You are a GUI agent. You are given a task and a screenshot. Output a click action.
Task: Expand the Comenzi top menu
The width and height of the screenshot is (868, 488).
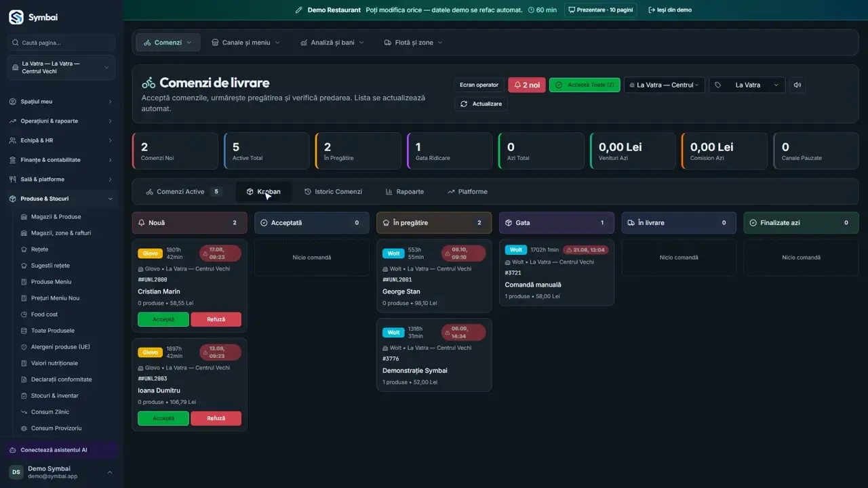click(168, 42)
